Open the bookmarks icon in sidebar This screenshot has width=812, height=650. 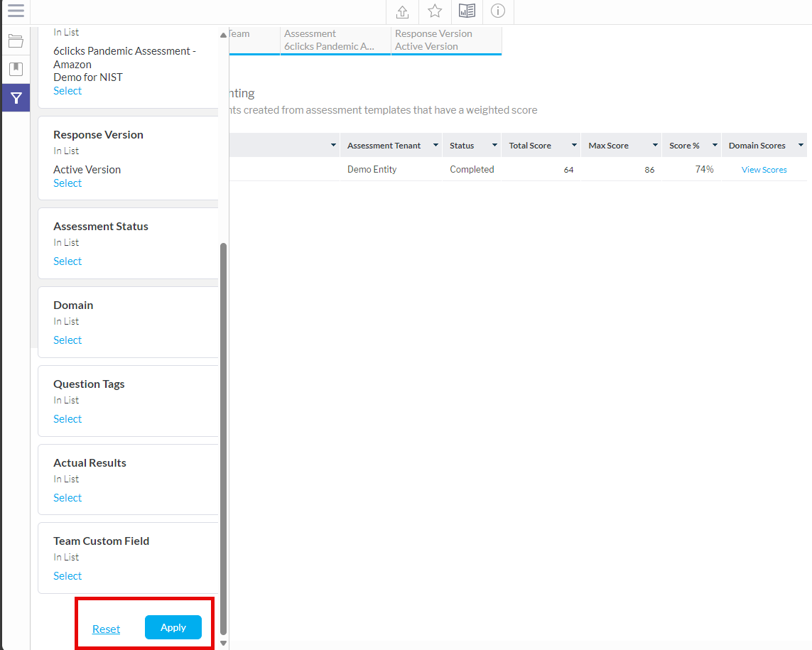16,69
